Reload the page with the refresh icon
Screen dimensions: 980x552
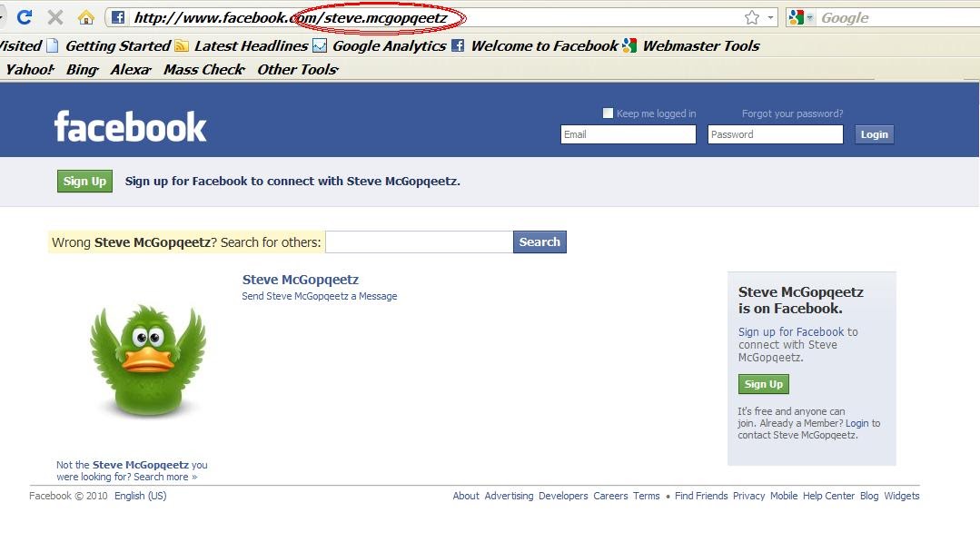coord(25,17)
